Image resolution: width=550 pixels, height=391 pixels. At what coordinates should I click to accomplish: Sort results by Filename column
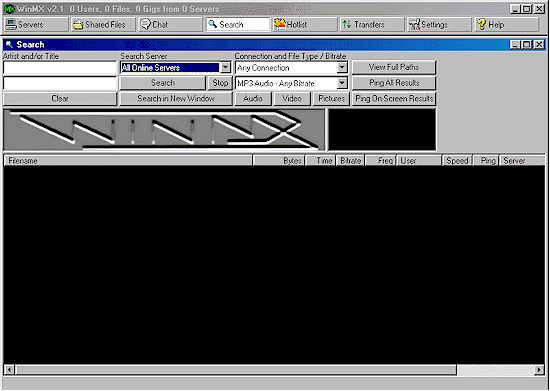tap(128, 161)
